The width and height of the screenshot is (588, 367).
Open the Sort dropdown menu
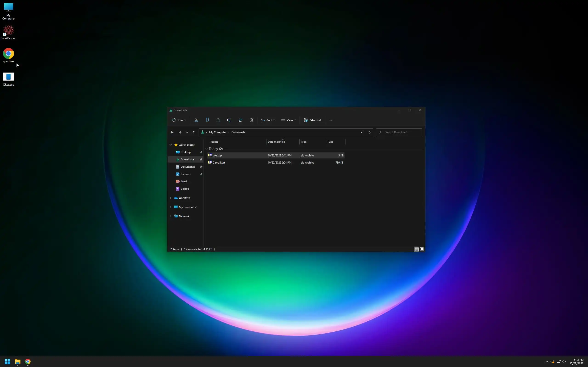(x=268, y=120)
